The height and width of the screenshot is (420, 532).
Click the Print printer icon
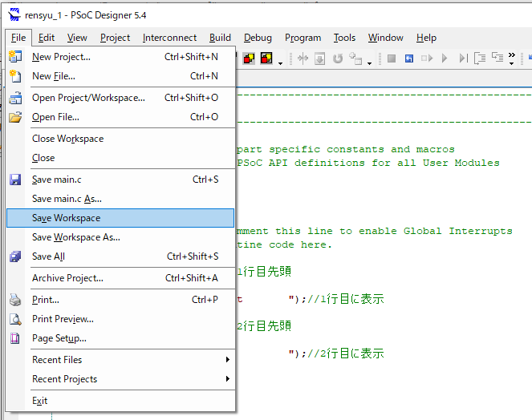coord(15,300)
